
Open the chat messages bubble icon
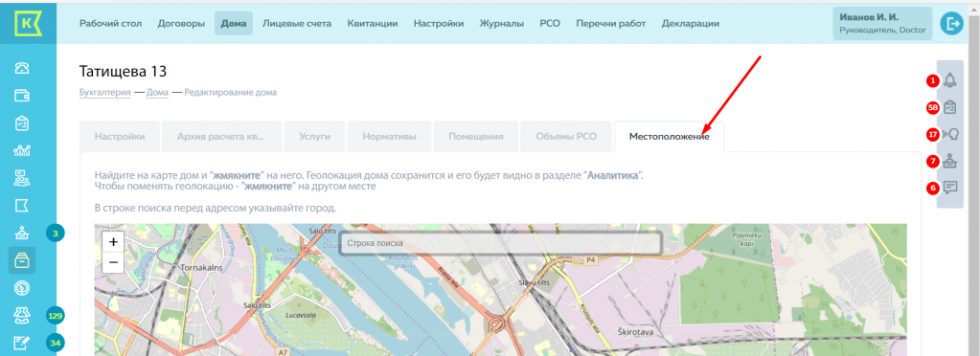(950, 188)
